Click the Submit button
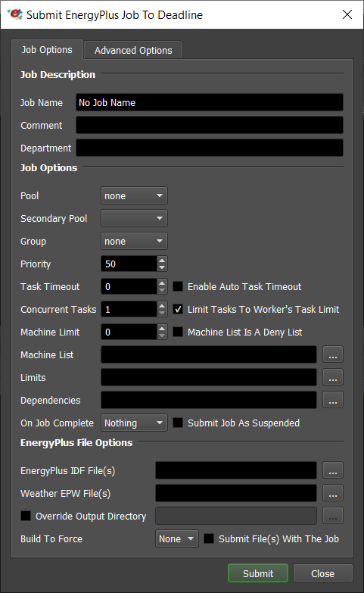 pos(258,573)
